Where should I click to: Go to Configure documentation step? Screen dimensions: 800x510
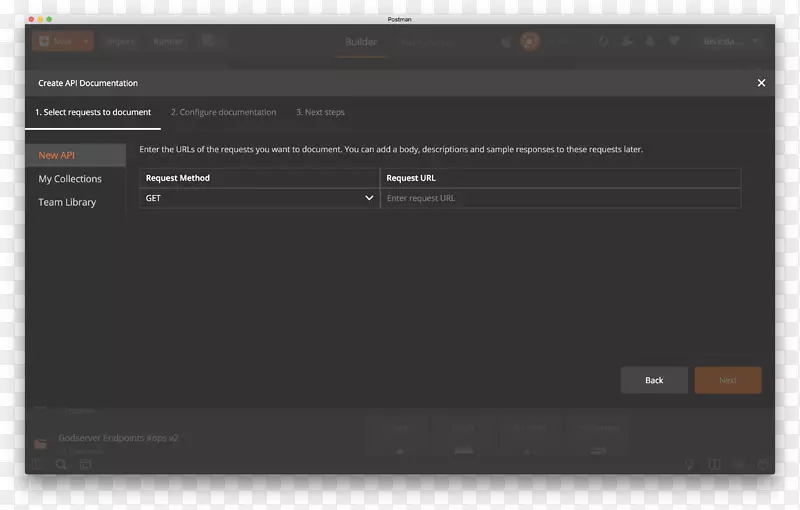pyautogui.click(x=223, y=112)
